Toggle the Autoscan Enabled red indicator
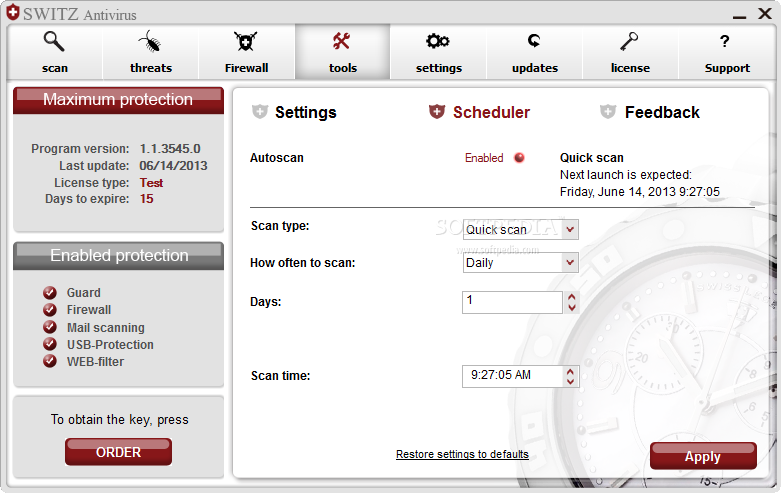The image size is (781, 493). (x=519, y=158)
